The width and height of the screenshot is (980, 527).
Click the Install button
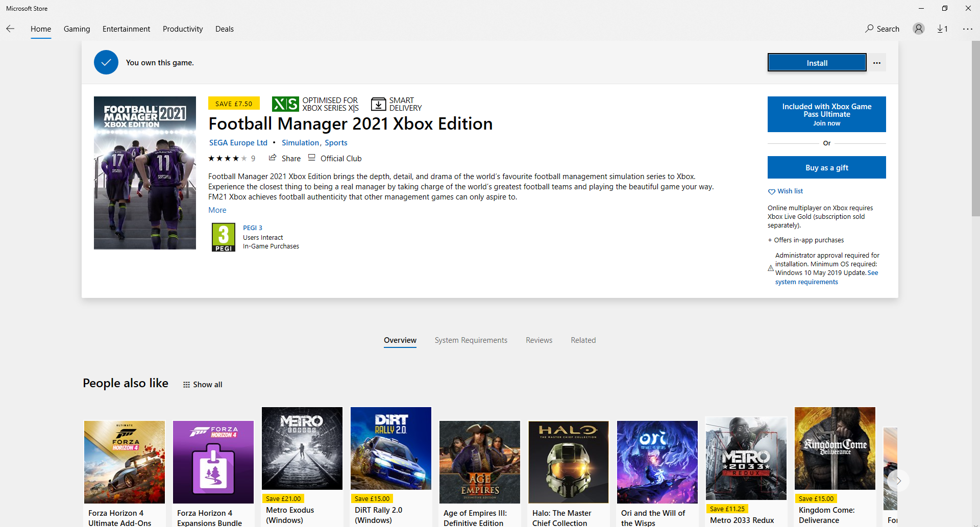[x=817, y=63]
